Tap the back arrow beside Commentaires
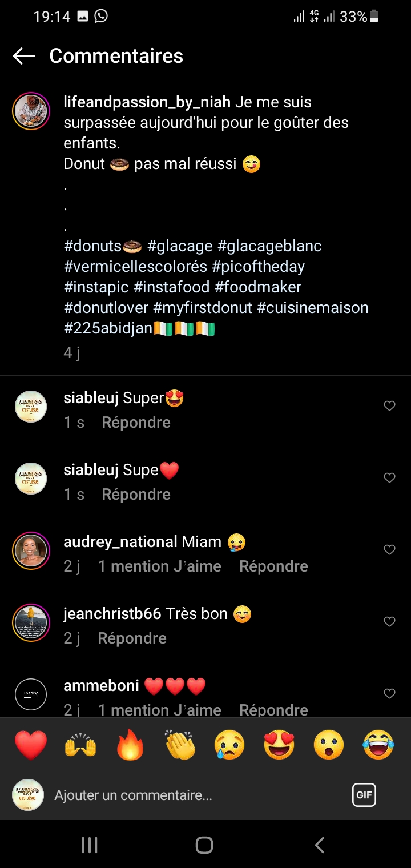411x868 pixels. tap(24, 56)
